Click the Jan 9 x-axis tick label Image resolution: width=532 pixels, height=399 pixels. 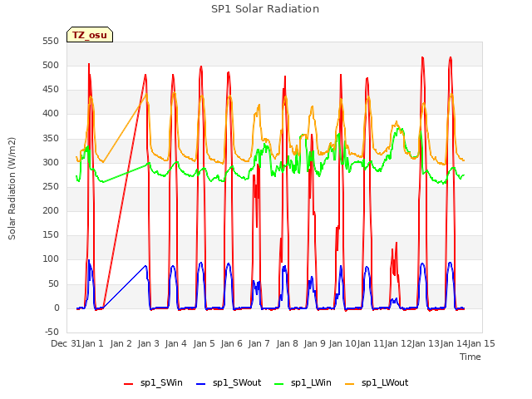coord(315,343)
